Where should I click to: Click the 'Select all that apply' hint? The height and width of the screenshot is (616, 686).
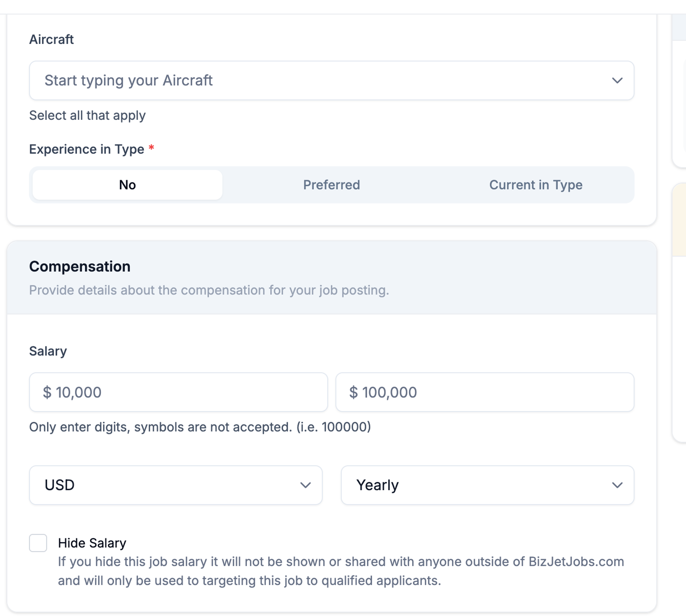pyautogui.click(x=87, y=115)
